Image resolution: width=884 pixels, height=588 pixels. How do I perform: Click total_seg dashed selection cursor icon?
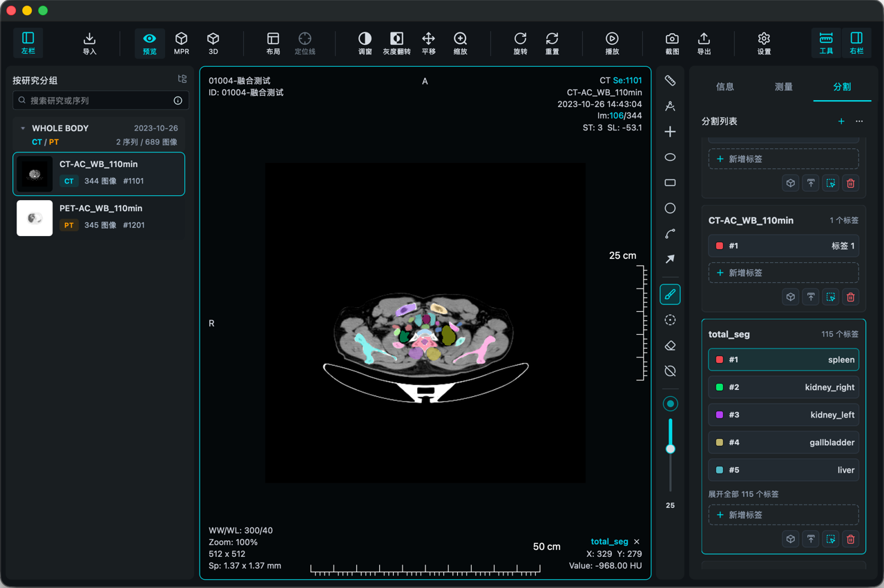[831, 539]
